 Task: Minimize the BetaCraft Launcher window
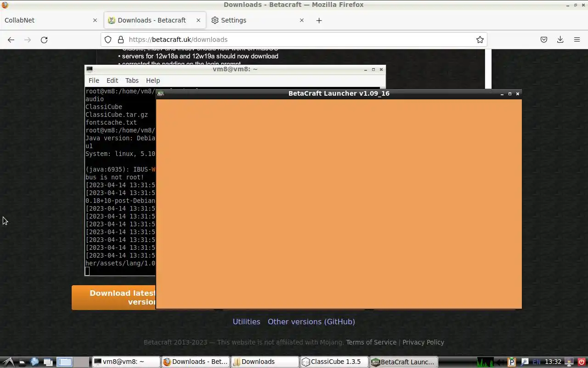click(x=502, y=93)
